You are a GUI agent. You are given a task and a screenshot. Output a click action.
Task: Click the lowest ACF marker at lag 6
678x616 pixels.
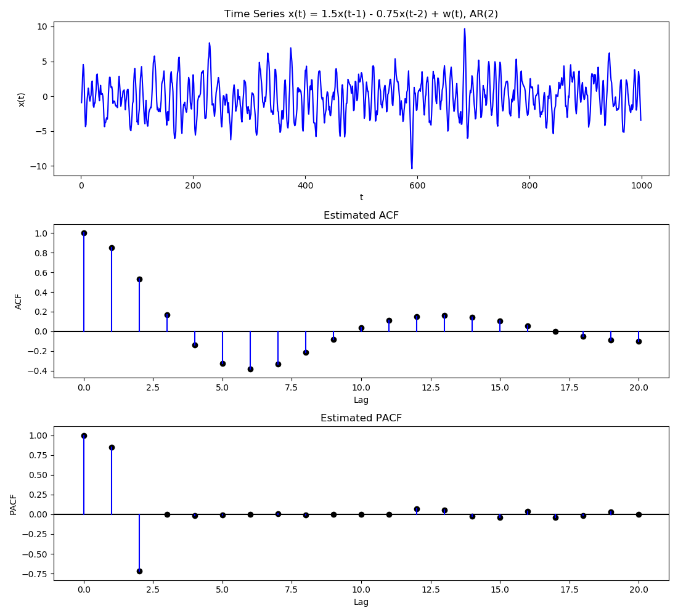(250, 369)
